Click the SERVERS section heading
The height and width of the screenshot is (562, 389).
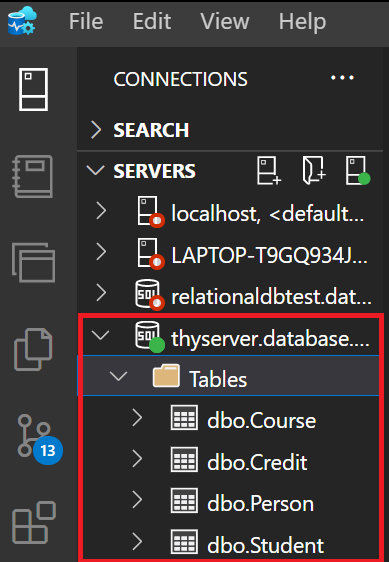coord(155,171)
